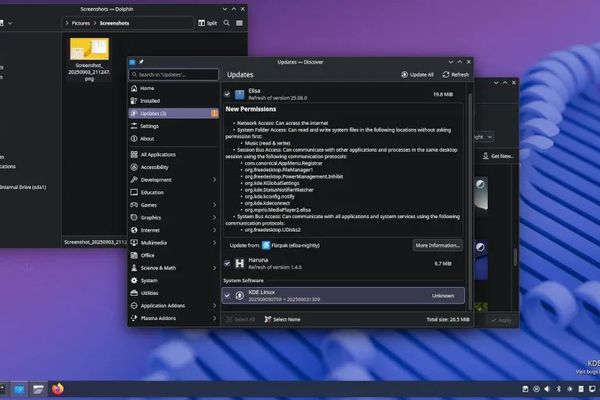
Task: Switch to Discover from the taskbar
Action: click(x=19, y=389)
